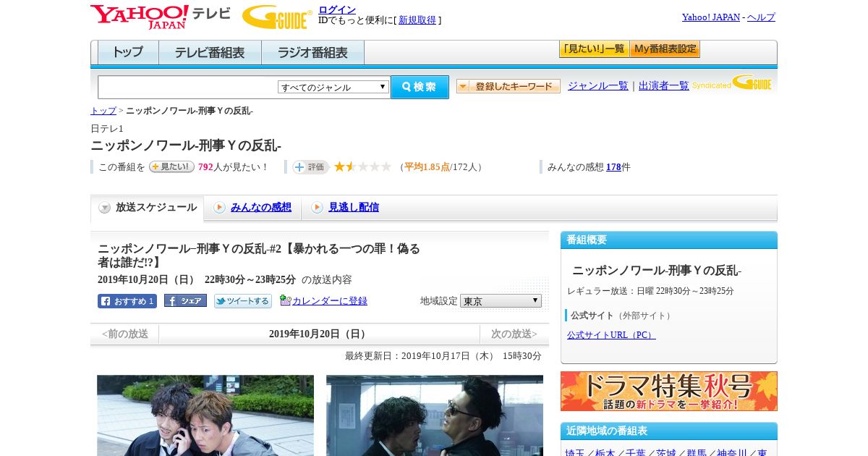Click the calendar icon beside カレンダーに登録
Viewport: 868px width, 456px height.
pyautogui.click(x=285, y=300)
